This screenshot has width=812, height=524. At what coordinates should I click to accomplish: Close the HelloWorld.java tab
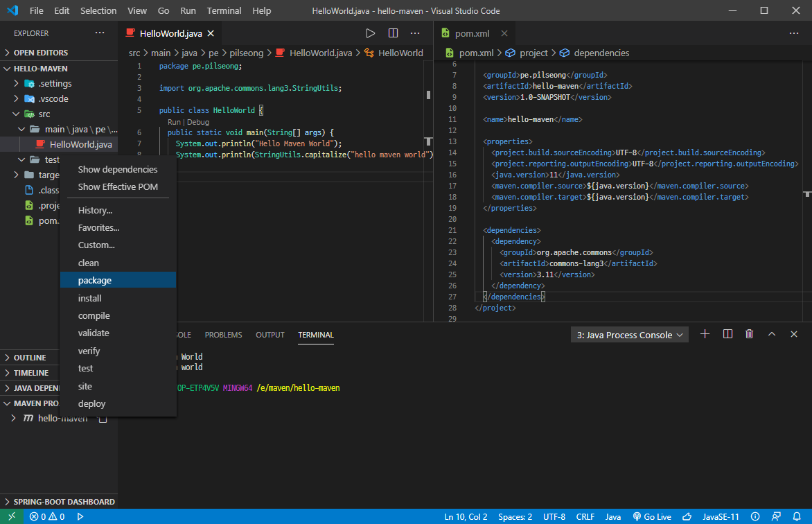tap(211, 33)
